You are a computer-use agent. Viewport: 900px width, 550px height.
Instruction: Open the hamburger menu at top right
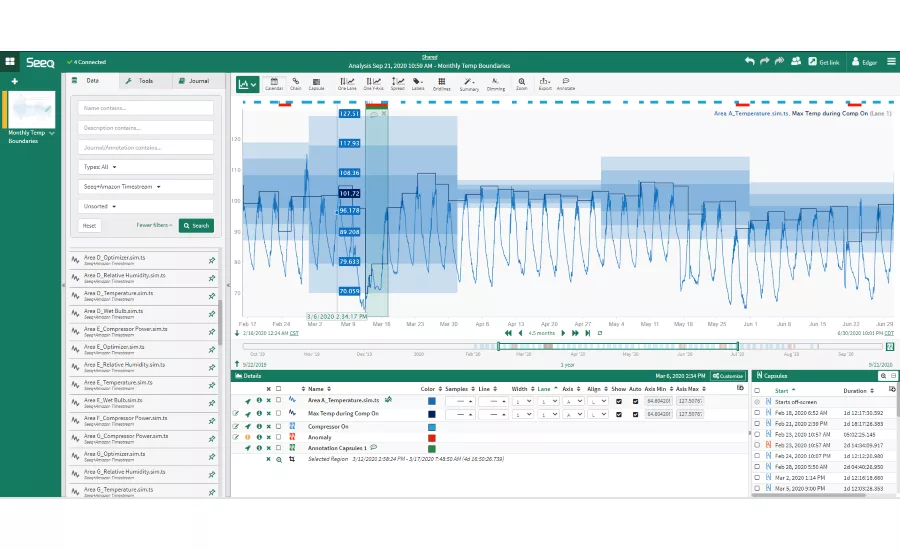[x=891, y=61]
